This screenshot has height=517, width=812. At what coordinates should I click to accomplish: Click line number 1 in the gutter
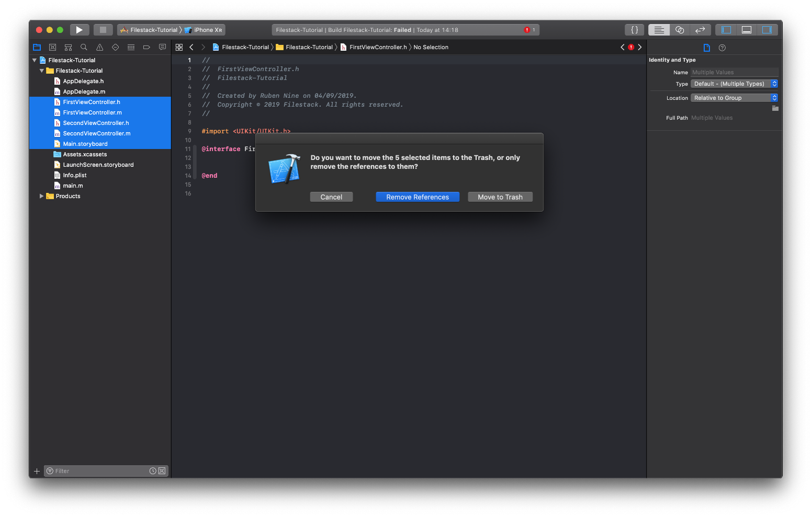[x=189, y=60]
